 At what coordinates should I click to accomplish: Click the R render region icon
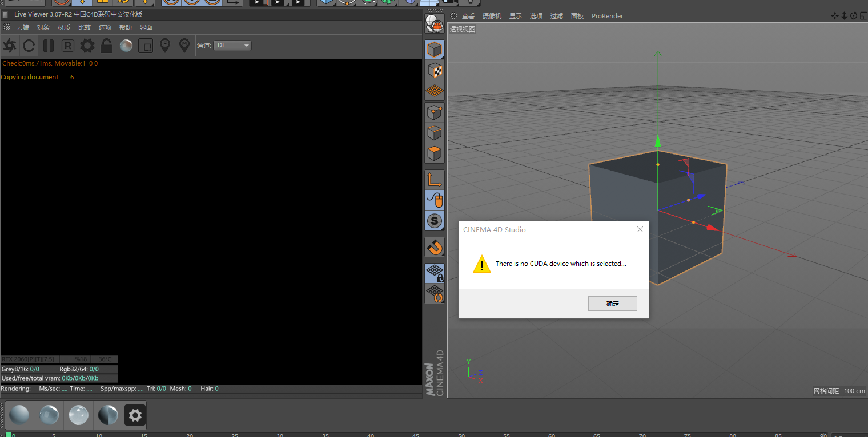pos(68,46)
